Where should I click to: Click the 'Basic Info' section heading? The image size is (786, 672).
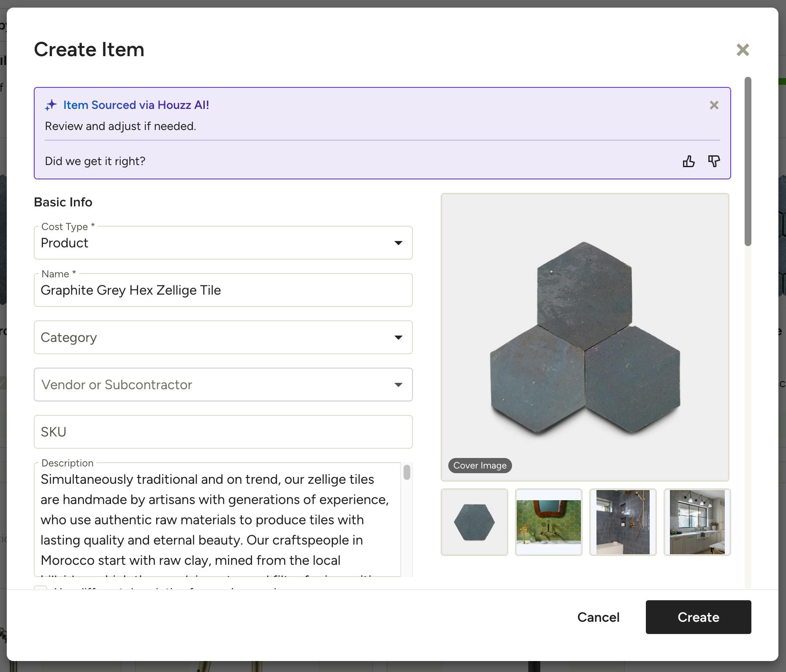[x=63, y=202]
